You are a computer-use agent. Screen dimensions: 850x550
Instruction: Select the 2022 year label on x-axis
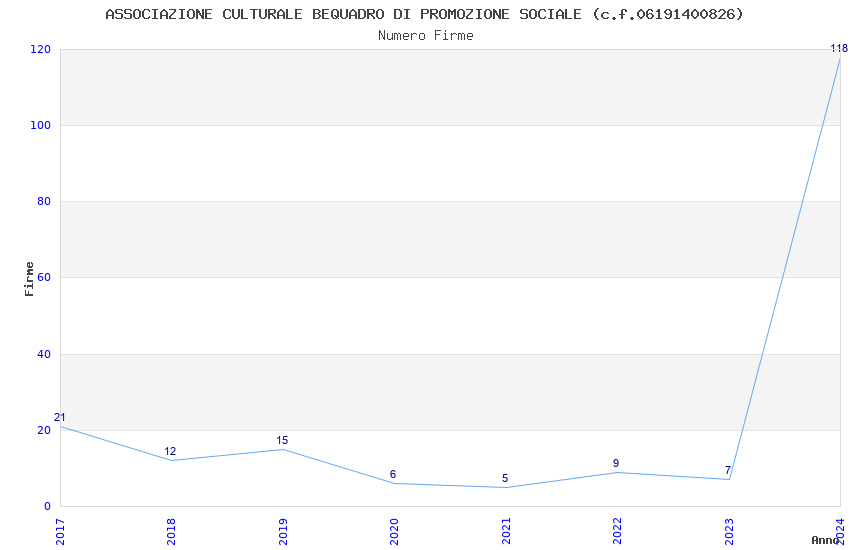[x=617, y=530]
